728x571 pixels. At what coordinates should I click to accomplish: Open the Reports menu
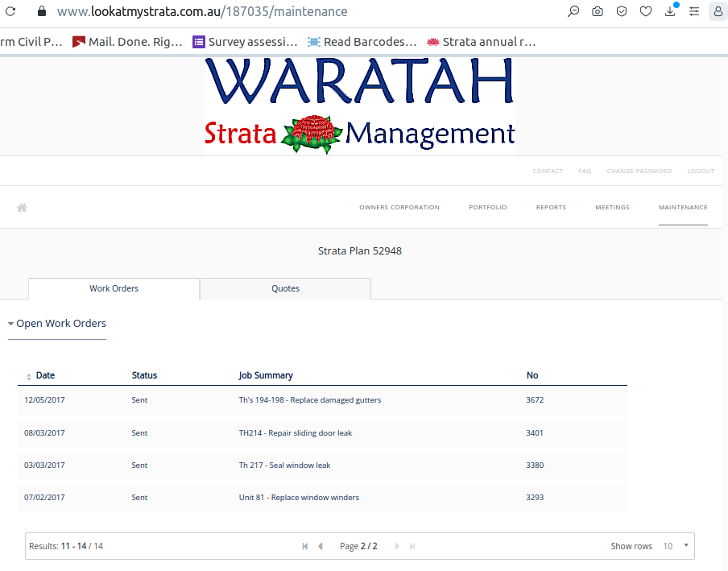click(551, 208)
